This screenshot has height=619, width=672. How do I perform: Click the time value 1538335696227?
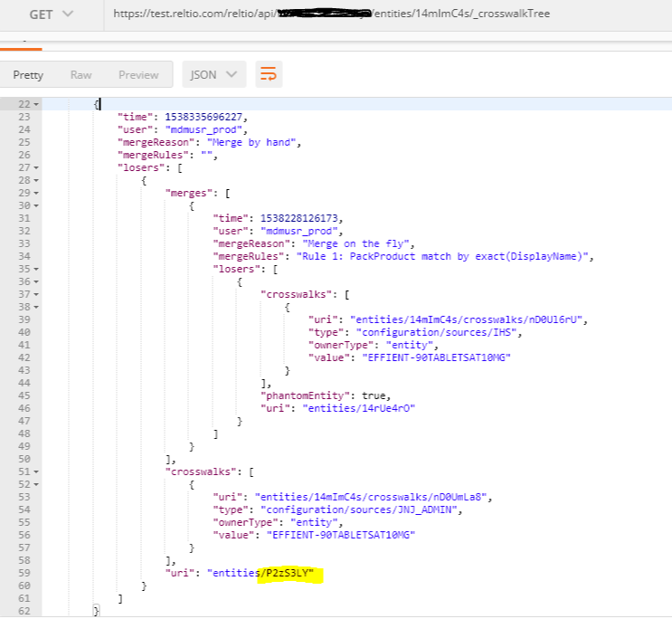(203, 117)
